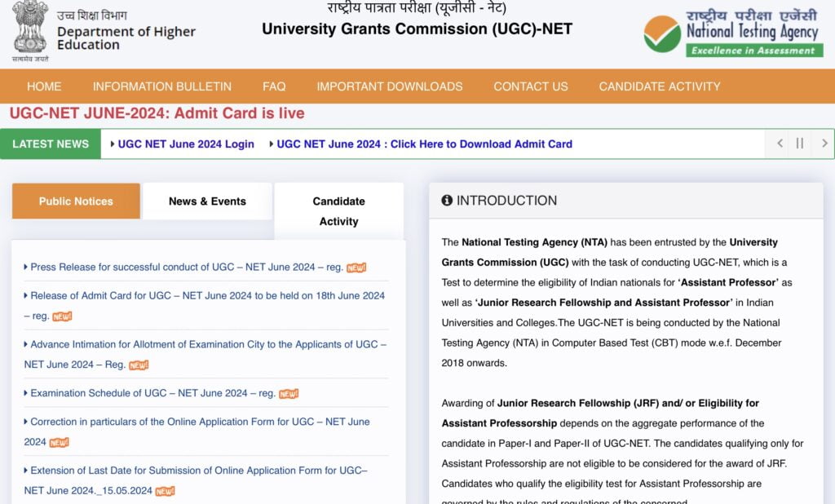Click Department of Higher Education text
The height and width of the screenshot is (504, 835).
coord(126,38)
